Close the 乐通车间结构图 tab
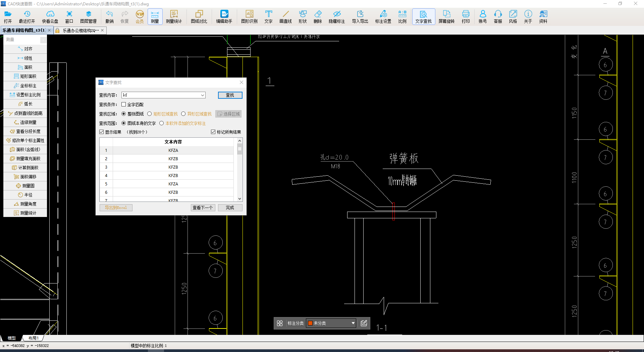Viewport: 644px width, 352px height. 49,30
